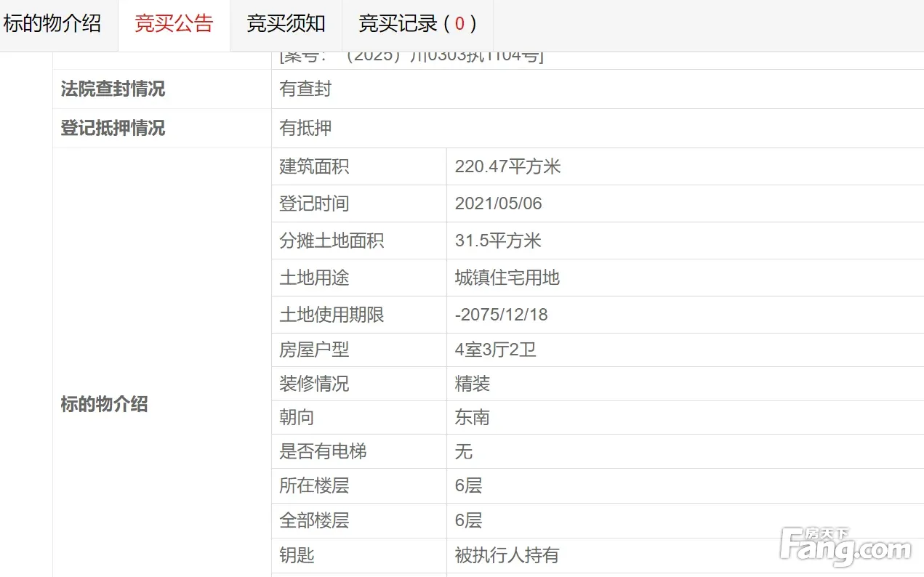Click the 220.47平方米 building area value

[x=508, y=166]
